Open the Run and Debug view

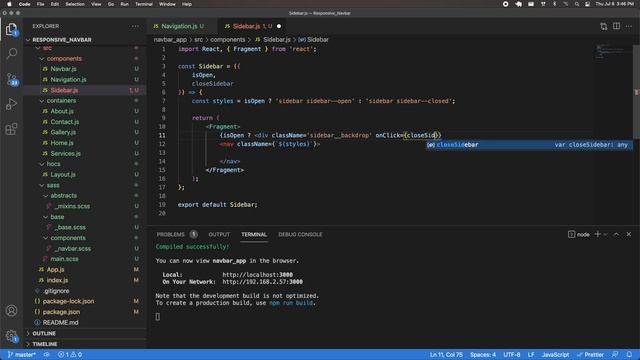click(11, 104)
